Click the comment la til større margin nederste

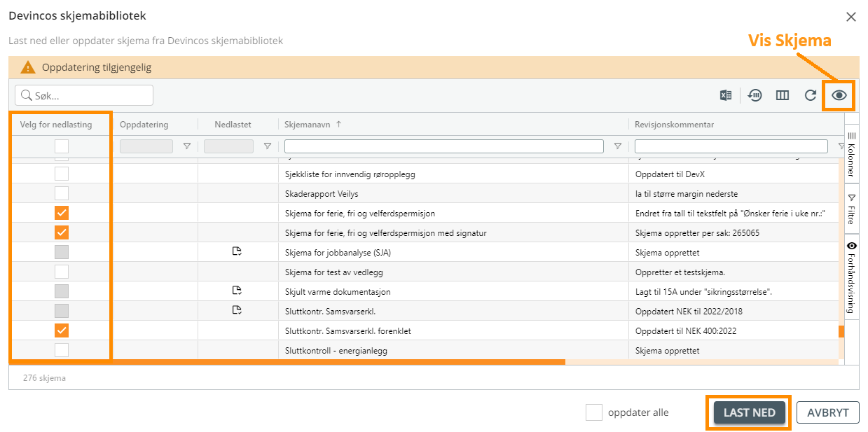click(x=686, y=194)
